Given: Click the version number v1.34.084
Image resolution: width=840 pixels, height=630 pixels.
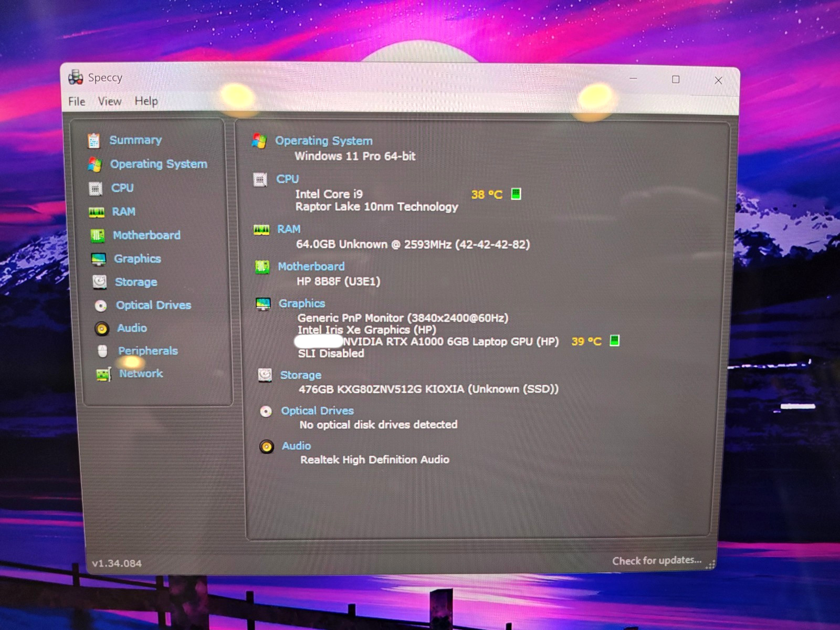Looking at the screenshot, I should pyautogui.click(x=117, y=563).
